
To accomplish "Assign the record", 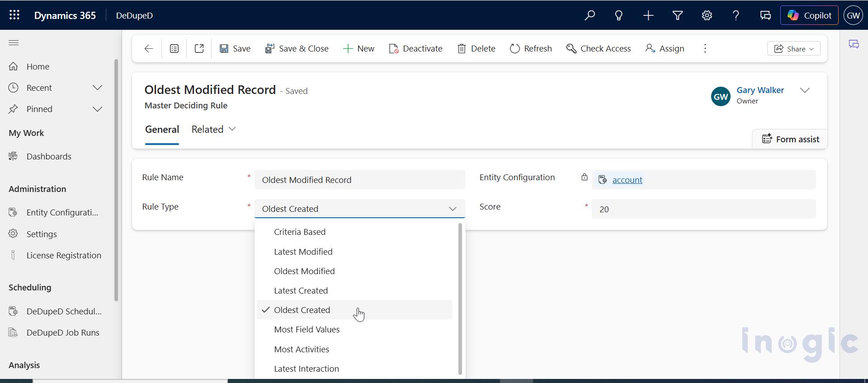I will (665, 49).
